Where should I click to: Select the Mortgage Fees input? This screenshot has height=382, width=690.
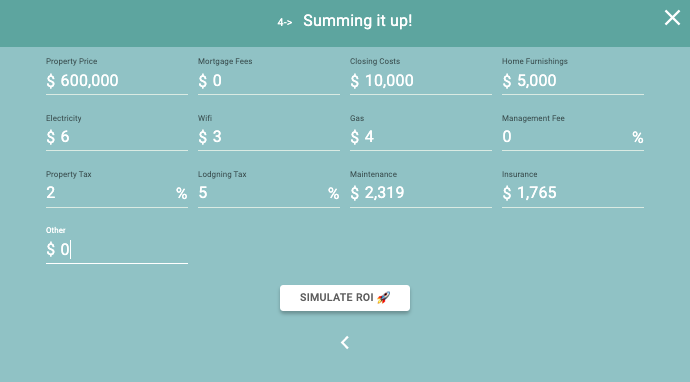269,81
